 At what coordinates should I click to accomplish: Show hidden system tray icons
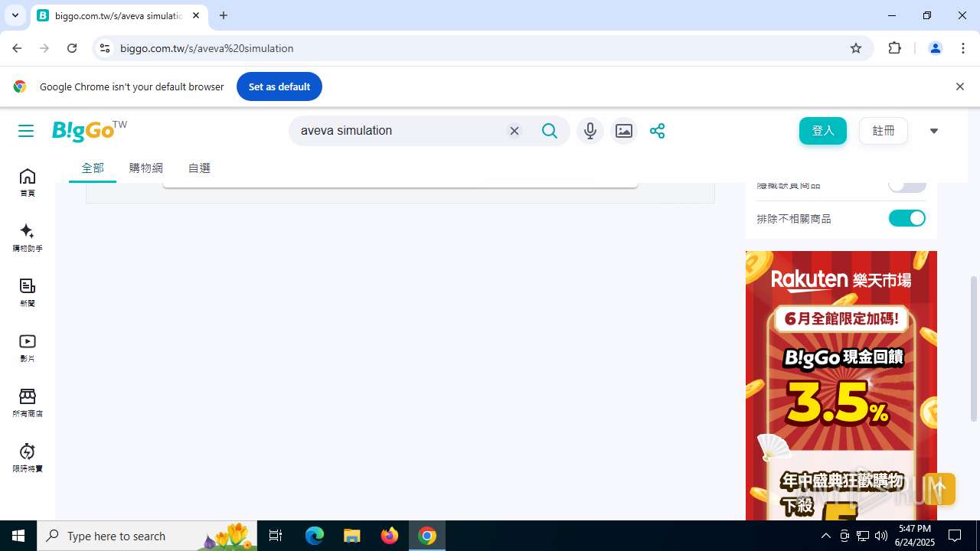(x=825, y=536)
